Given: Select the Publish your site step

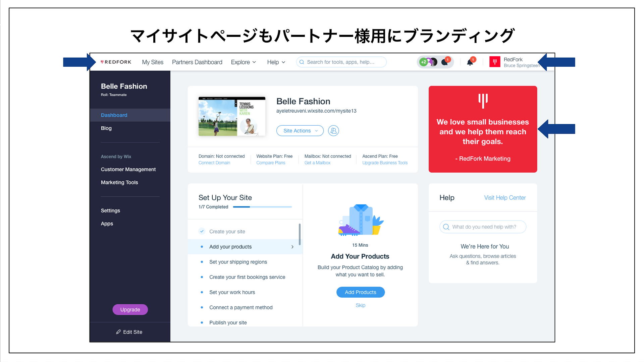Looking at the screenshot, I should pyautogui.click(x=245, y=322).
